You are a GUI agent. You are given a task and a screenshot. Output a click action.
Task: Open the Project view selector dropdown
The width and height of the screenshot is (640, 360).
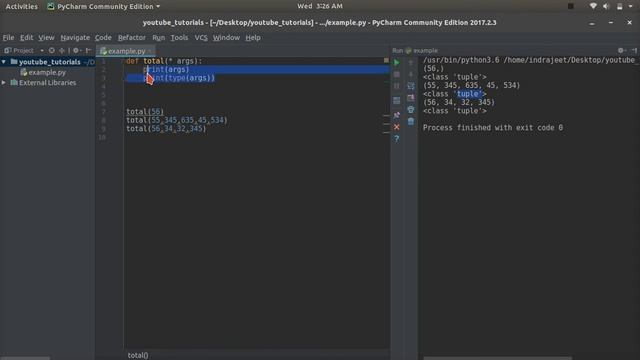42,51
